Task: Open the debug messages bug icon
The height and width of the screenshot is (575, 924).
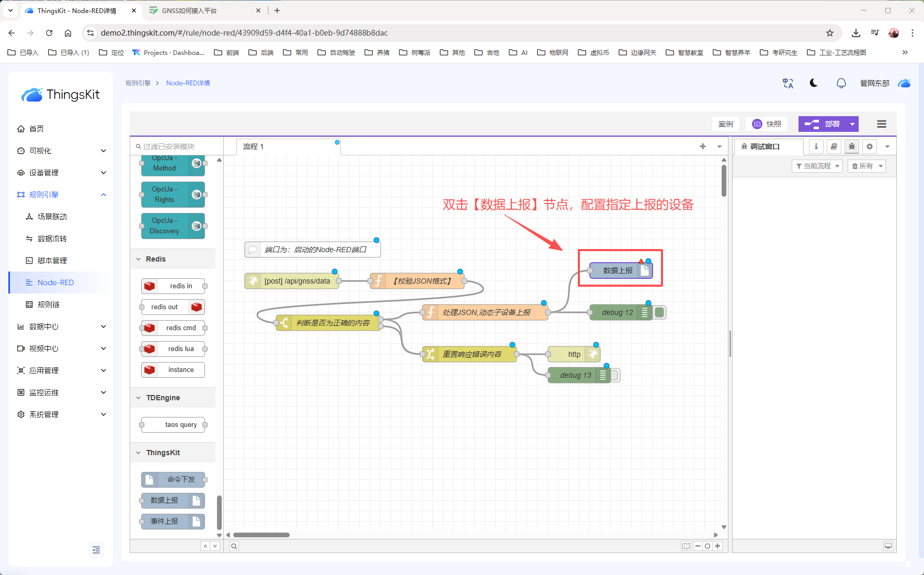Action: (x=852, y=146)
